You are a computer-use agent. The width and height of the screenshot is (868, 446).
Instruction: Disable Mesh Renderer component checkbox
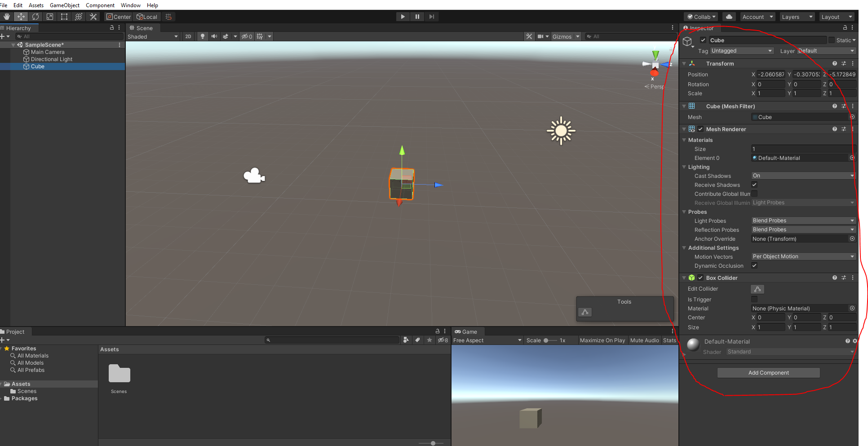[700, 129]
